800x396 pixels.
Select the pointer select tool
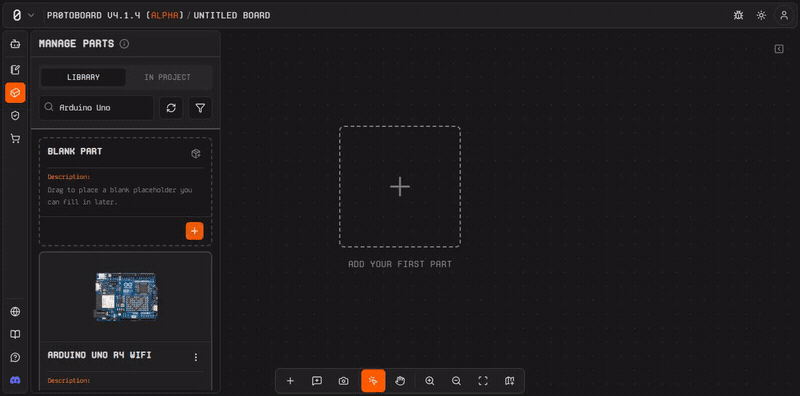tap(373, 381)
